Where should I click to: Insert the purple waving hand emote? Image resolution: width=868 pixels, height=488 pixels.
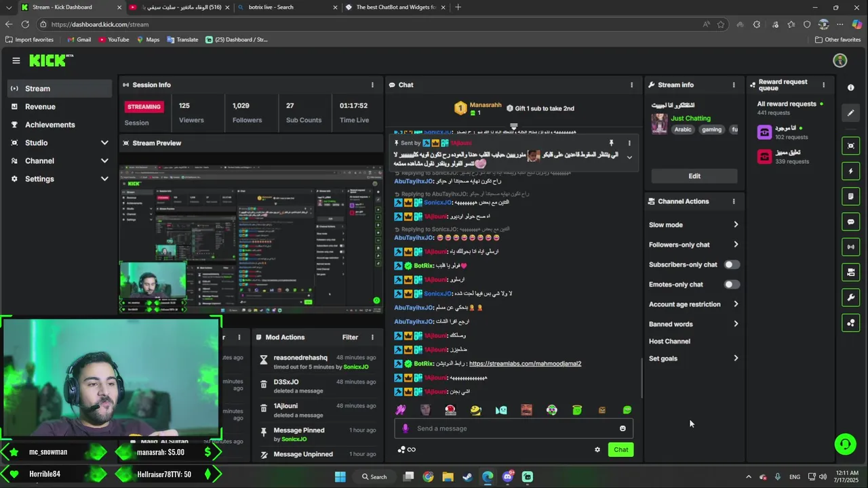(401, 410)
